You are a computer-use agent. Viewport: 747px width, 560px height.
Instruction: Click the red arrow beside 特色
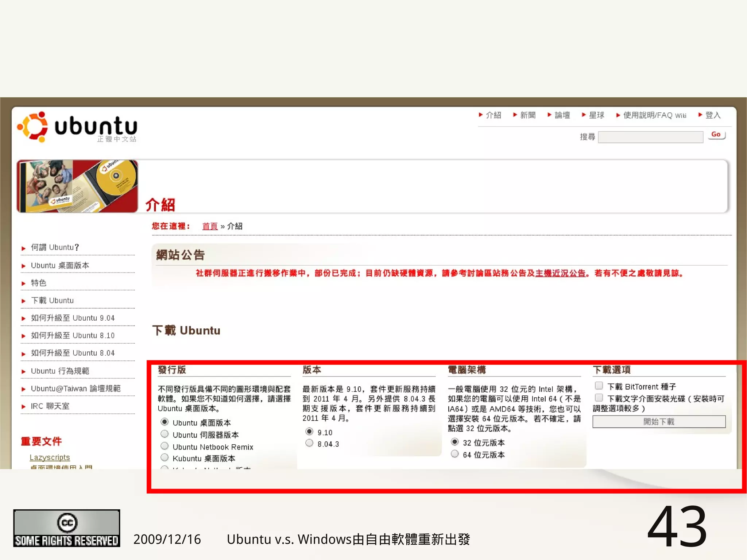[x=24, y=283]
